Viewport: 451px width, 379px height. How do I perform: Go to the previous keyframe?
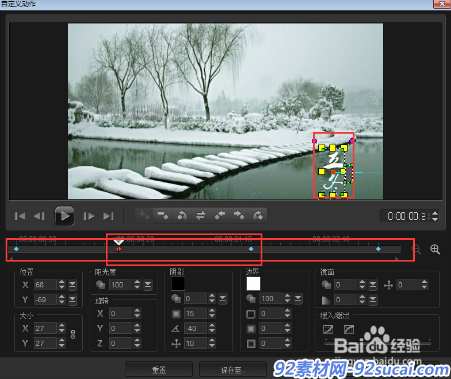[x=220, y=215]
